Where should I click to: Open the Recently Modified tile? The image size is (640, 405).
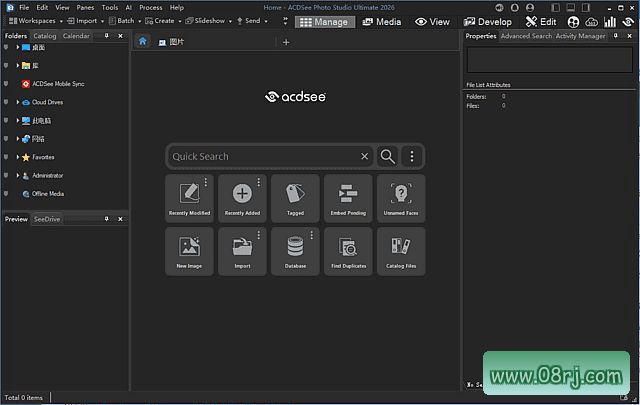(189, 198)
